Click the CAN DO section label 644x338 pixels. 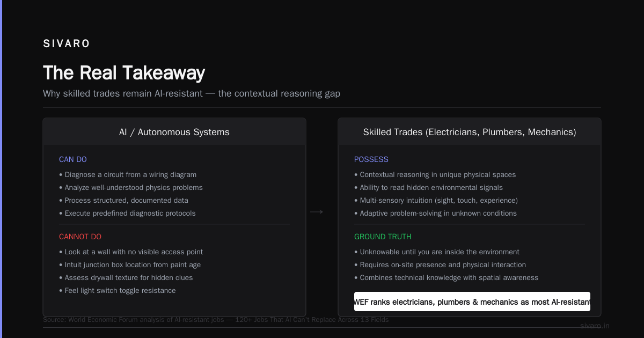(73, 159)
